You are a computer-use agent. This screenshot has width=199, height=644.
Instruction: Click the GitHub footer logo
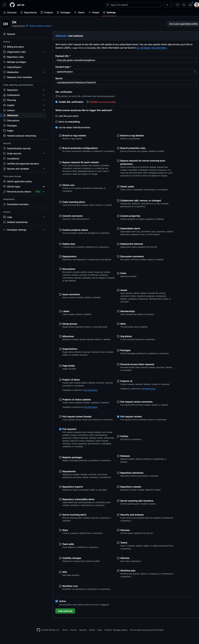[38, 630]
